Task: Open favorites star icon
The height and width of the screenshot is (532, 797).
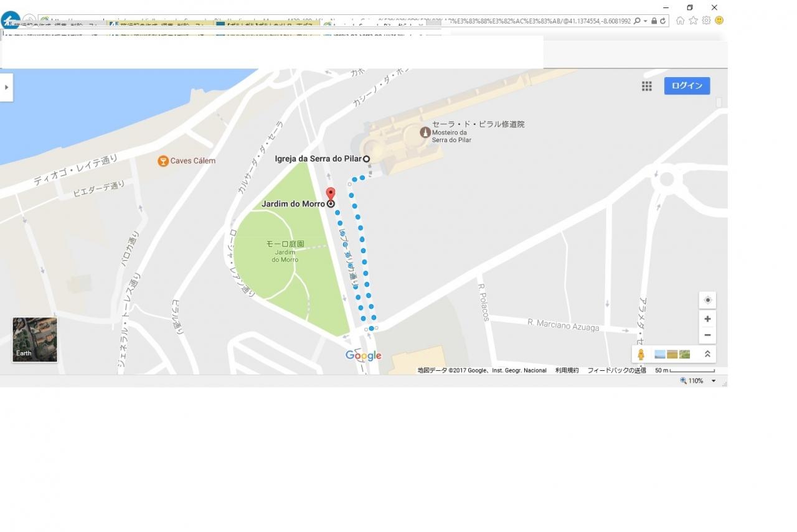Action: pyautogui.click(x=693, y=21)
